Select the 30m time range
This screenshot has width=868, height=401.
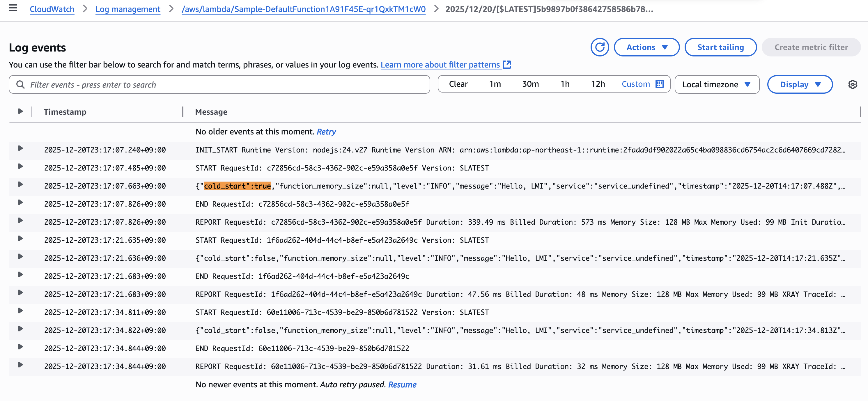coord(530,84)
